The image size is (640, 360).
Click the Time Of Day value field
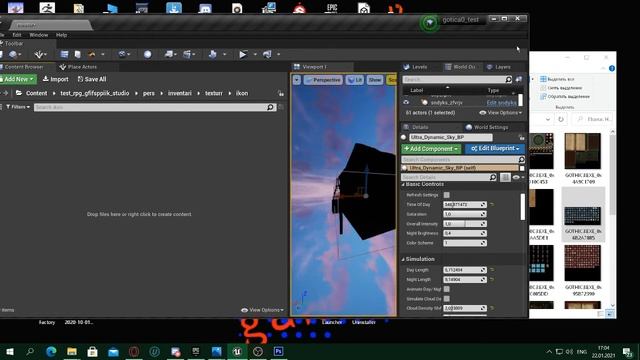(465, 204)
